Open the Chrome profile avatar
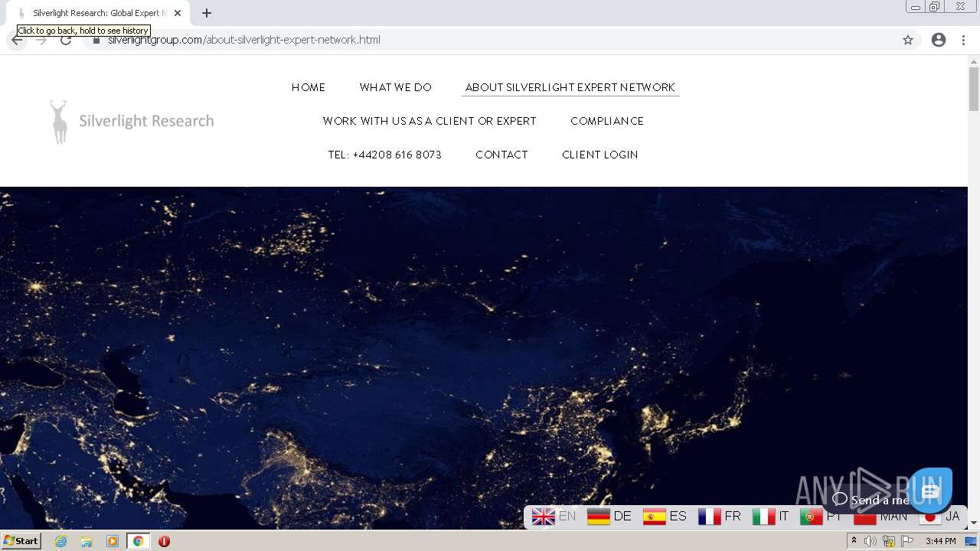 click(939, 40)
